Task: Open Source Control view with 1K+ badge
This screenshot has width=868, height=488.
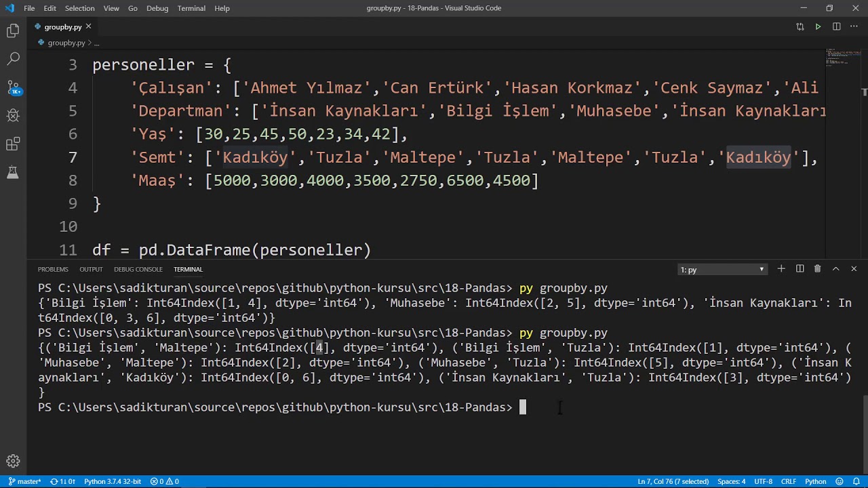Action: (13, 87)
